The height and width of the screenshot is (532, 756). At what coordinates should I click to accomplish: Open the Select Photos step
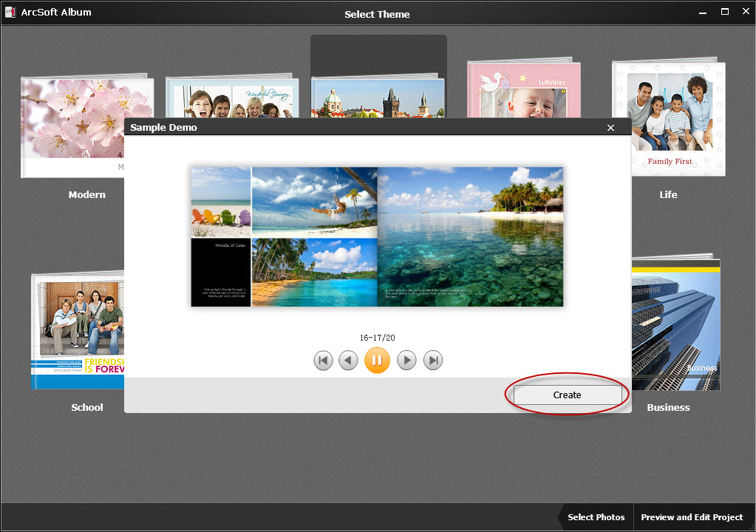[596, 517]
